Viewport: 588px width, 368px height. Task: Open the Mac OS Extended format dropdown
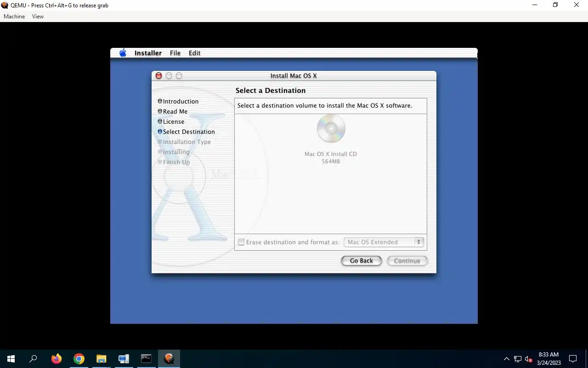384,242
